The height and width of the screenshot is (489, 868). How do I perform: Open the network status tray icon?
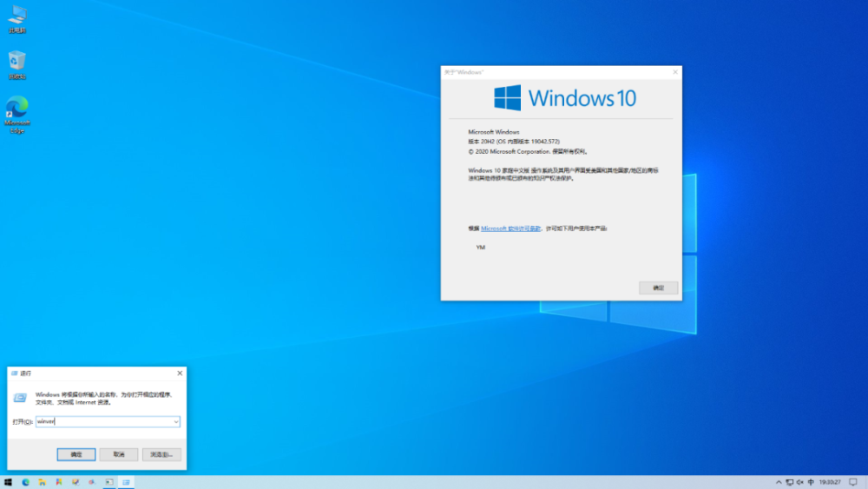789,482
